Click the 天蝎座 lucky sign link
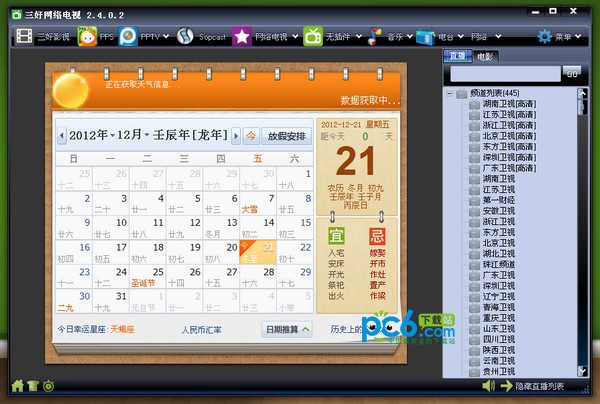 click(122, 329)
